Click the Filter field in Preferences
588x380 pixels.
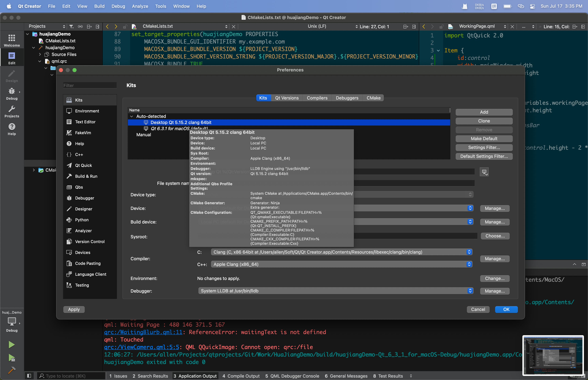point(89,85)
